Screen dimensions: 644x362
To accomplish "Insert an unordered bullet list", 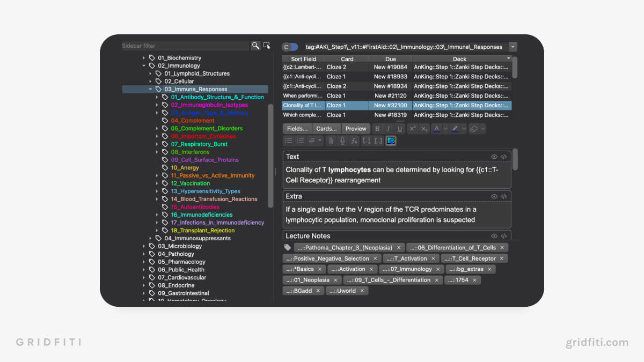I will [x=289, y=141].
